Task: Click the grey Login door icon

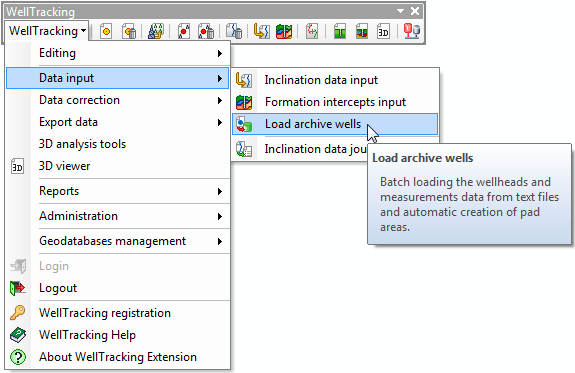Action: [x=18, y=266]
